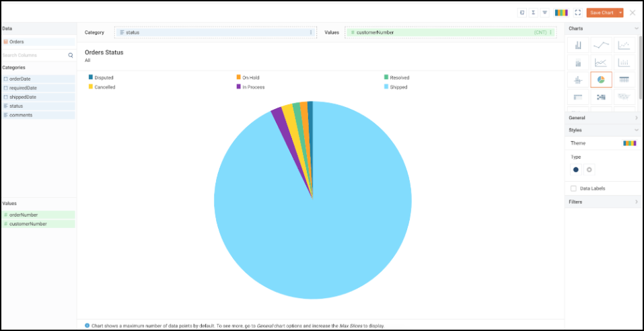This screenshot has height=331, width=644.
Task: Click the All subtitle under chart title
Action: (87, 61)
